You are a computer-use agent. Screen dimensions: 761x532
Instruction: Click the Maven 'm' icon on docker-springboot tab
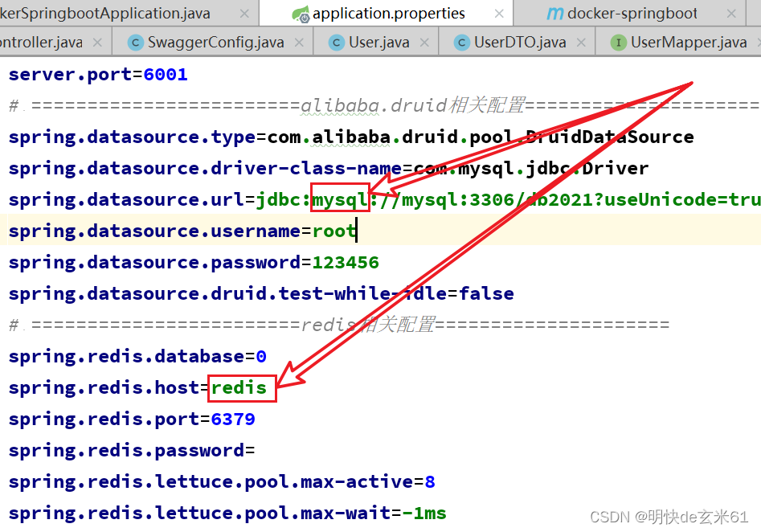pos(555,14)
